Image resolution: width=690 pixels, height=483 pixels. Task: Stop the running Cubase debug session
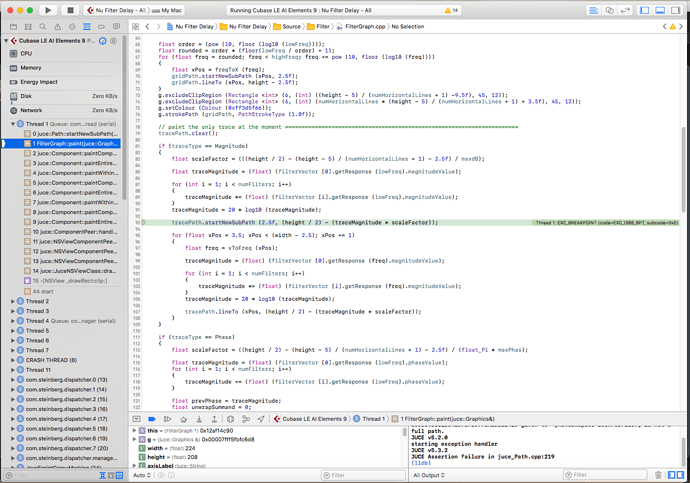(70, 10)
